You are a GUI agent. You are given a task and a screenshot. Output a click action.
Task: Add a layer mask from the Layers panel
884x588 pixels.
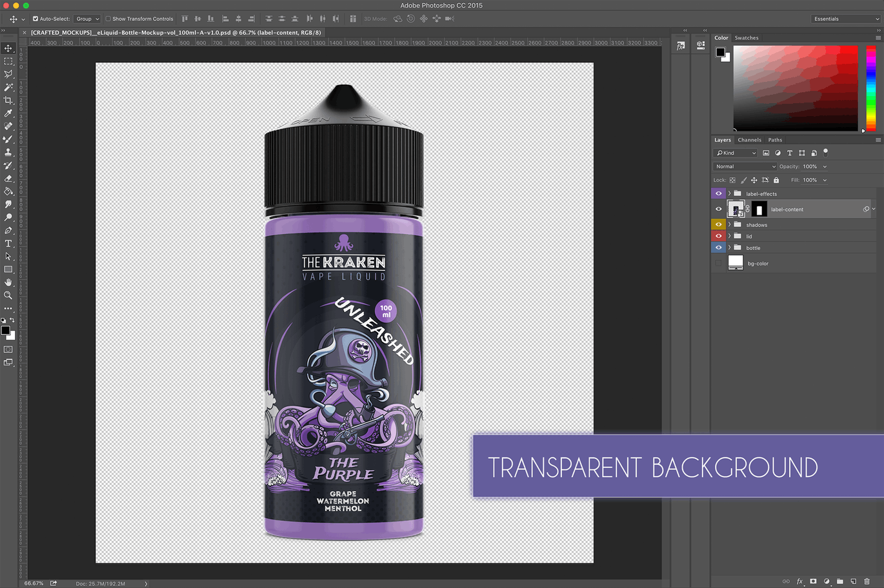[814, 581]
